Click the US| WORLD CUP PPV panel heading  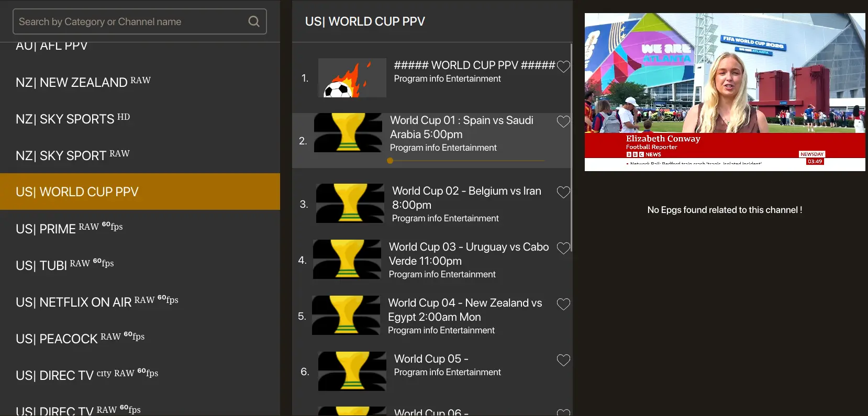point(365,21)
